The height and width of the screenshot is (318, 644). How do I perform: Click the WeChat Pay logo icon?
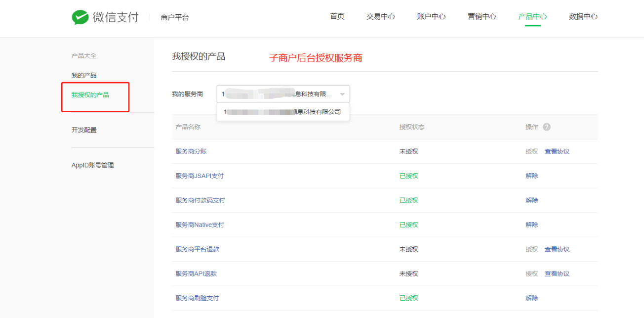[80, 17]
